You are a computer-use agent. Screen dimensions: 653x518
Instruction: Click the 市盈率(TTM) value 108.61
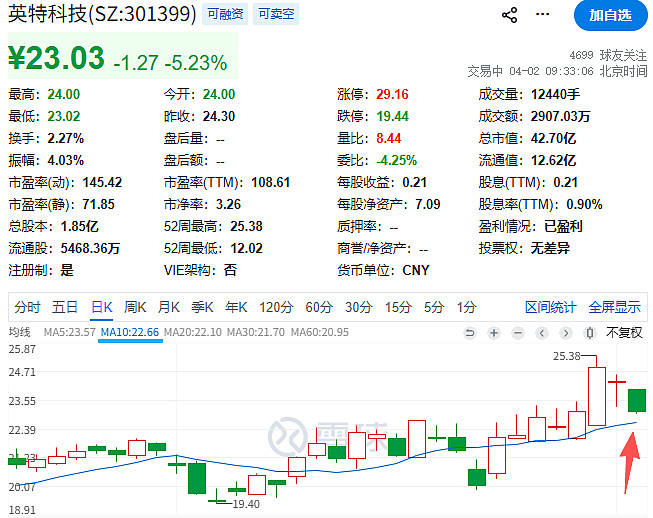tap(270, 182)
